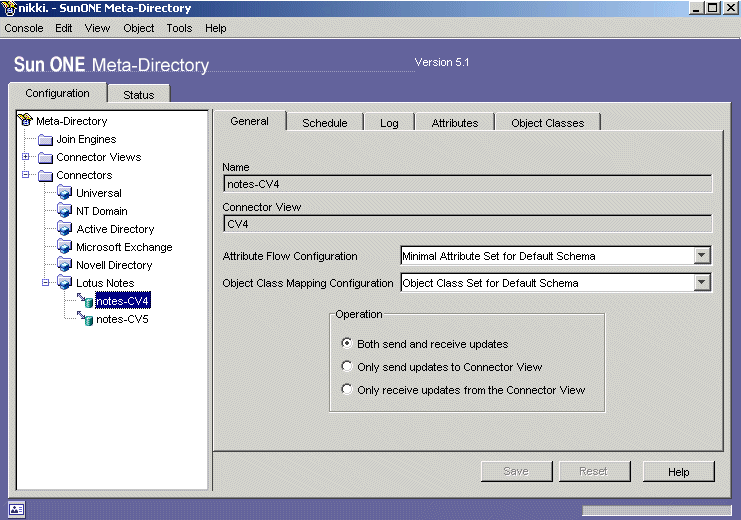
Task: Click the Connector View field containing CV4
Action: [467, 224]
